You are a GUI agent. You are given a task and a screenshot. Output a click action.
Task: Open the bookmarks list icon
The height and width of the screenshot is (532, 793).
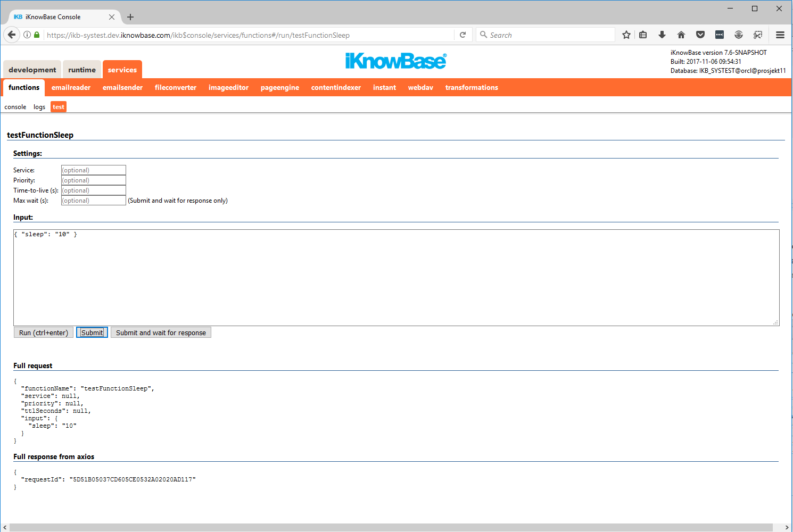click(643, 35)
